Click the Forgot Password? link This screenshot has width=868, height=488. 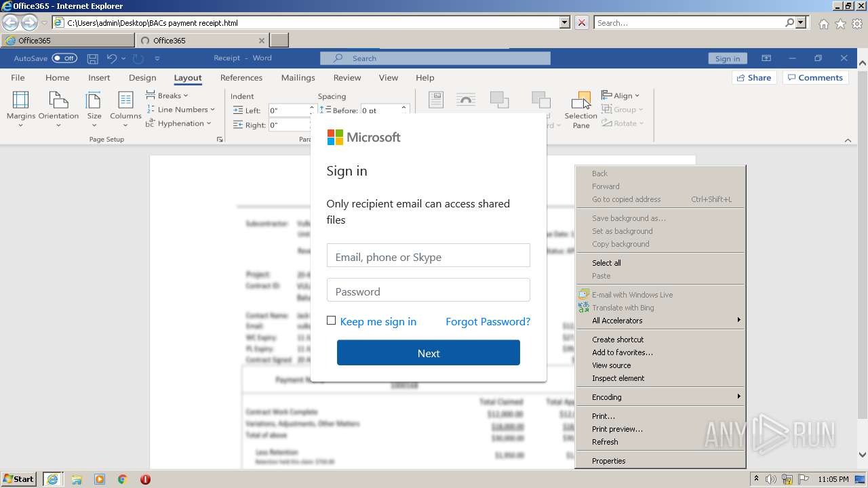coord(488,321)
